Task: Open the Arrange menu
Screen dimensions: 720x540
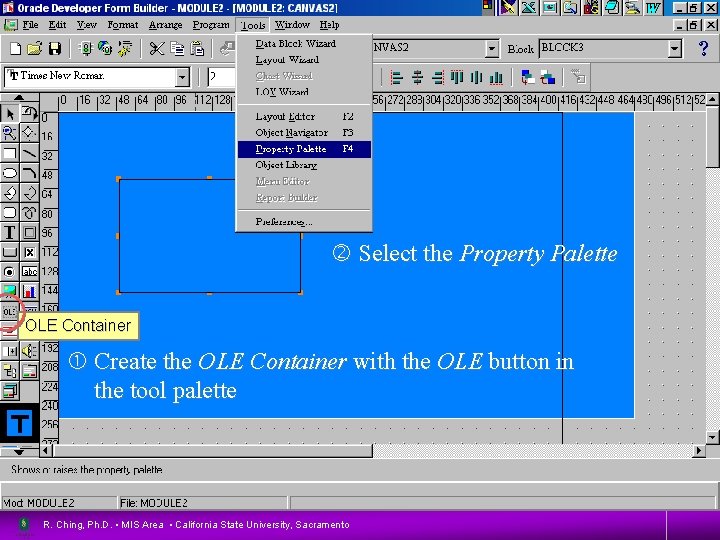Action: [x=165, y=25]
